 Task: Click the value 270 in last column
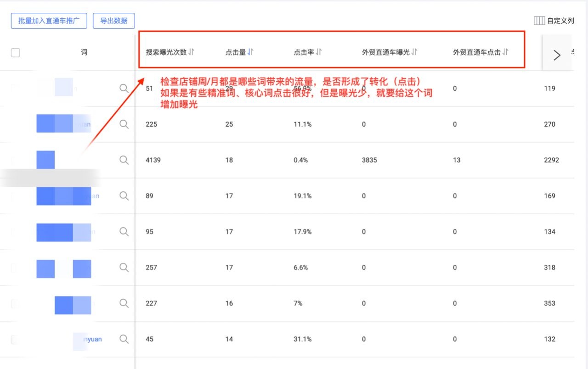tap(549, 124)
